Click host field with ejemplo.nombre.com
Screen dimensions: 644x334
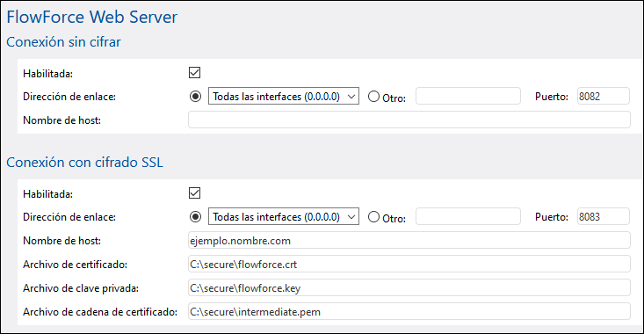[409, 240]
